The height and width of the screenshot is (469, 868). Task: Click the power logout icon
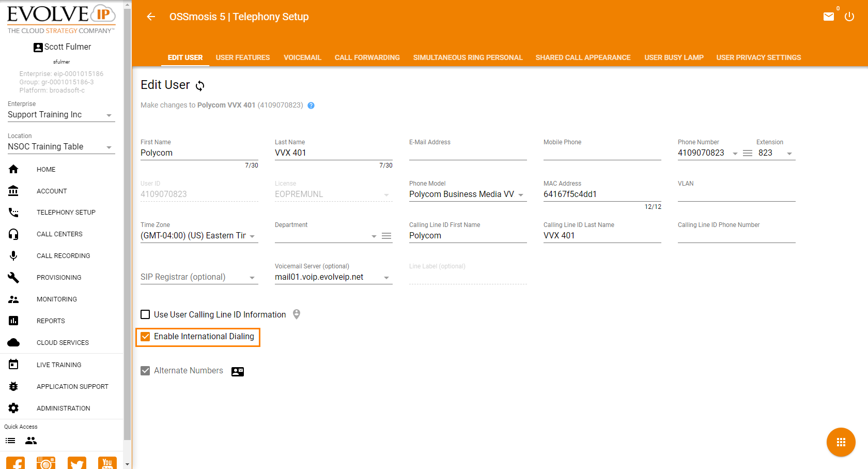tap(849, 17)
